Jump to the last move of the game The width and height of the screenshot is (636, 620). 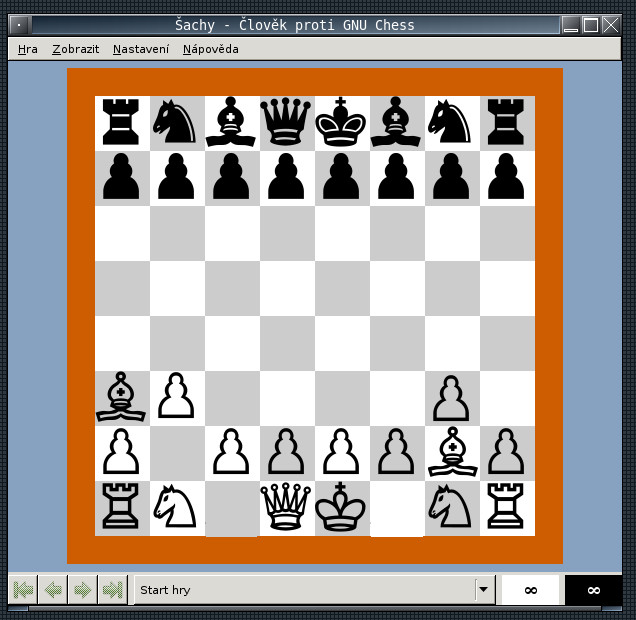pyautogui.click(x=113, y=590)
